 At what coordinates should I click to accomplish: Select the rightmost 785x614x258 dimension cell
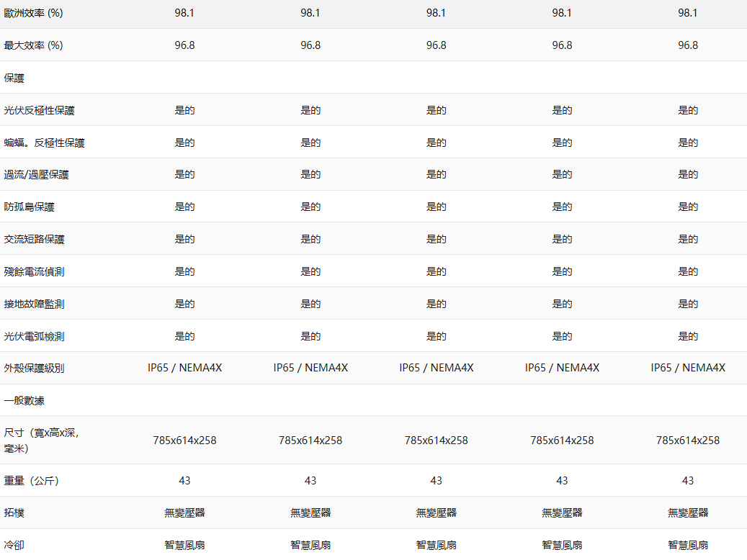[687, 441]
